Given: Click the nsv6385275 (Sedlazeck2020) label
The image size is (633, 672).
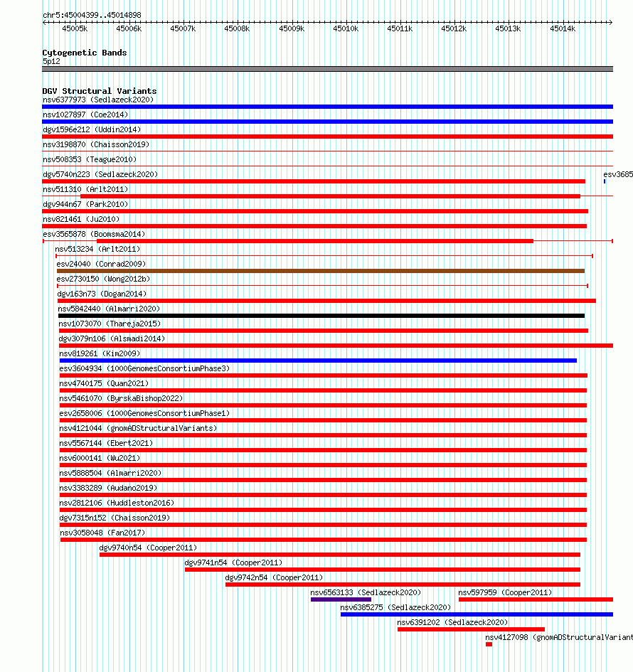Looking at the screenshot, I should coord(396,608).
